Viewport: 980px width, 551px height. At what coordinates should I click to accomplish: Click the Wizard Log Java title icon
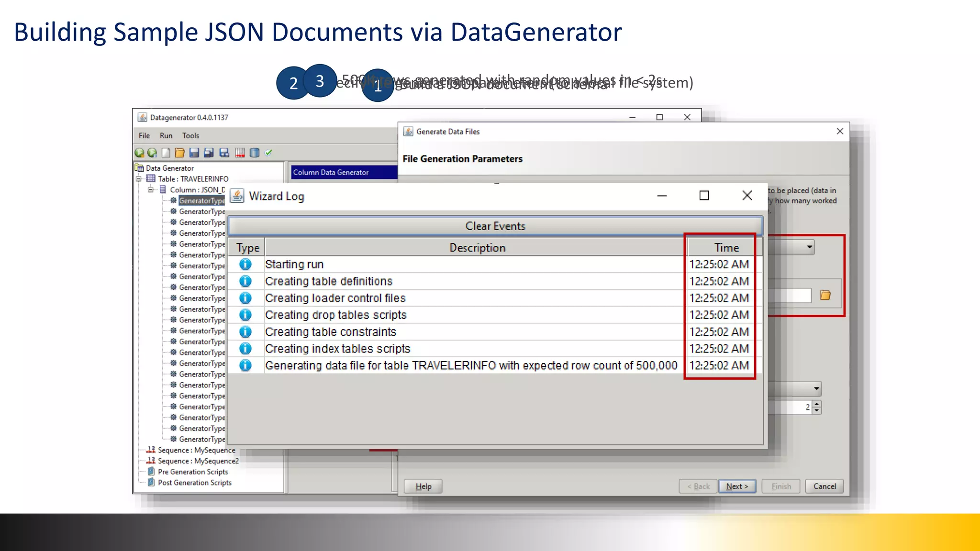pyautogui.click(x=237, y=196)
